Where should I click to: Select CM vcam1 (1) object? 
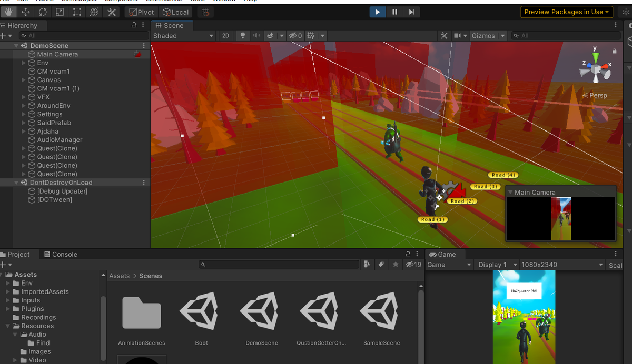tap(58, 88)
